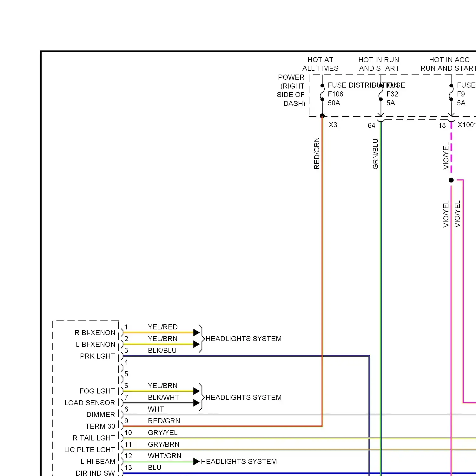Screen dimensions: 476x476
Task: Select the POWER (RIGHT SIDE OF DASH) text
Action: [291, 90]
